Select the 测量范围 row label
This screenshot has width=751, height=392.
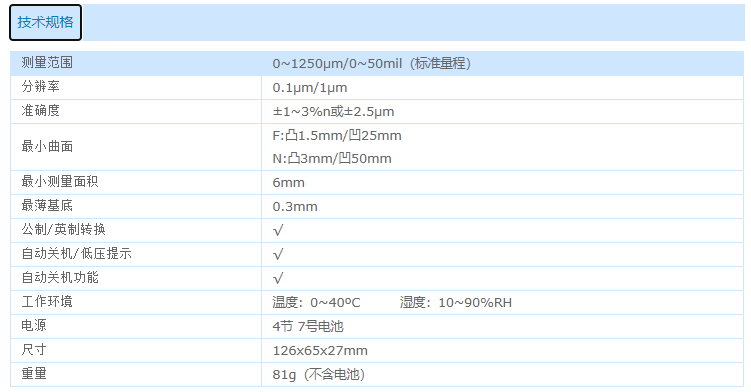[x=47, y=63]
